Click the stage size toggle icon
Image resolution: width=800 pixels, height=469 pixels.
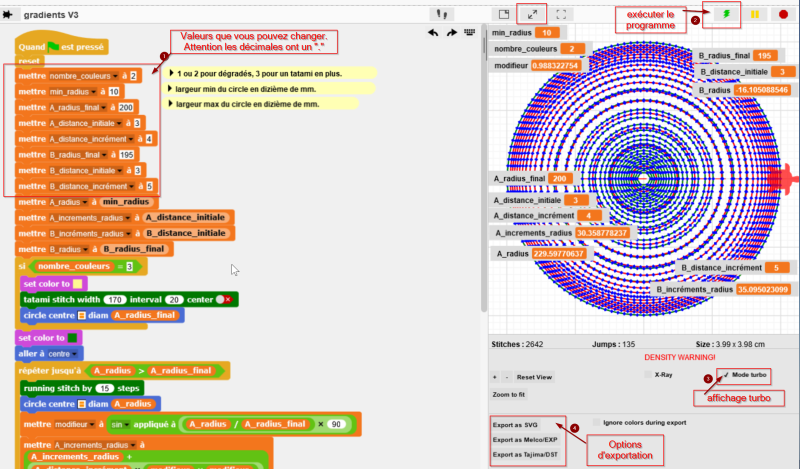(504, 14)
